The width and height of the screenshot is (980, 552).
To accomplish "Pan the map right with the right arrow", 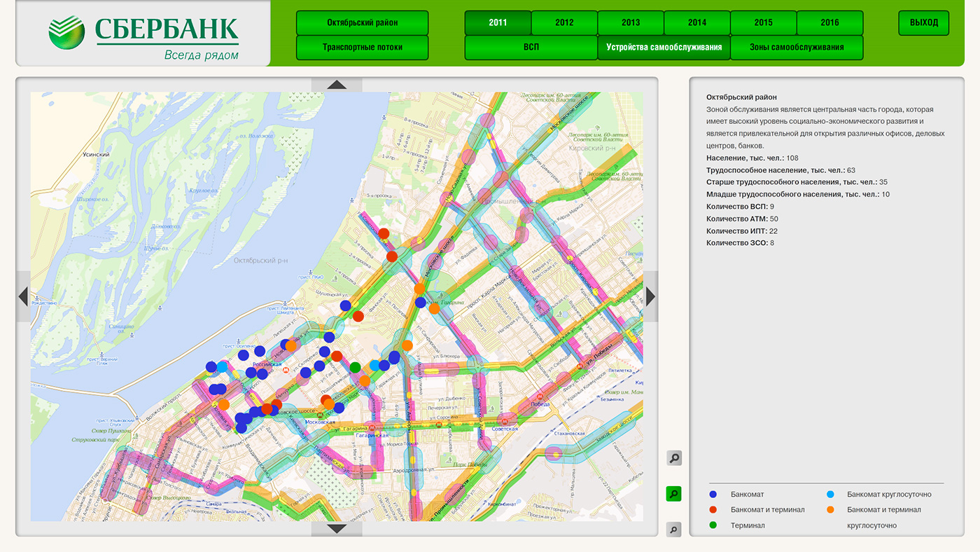I will [651, 296].
